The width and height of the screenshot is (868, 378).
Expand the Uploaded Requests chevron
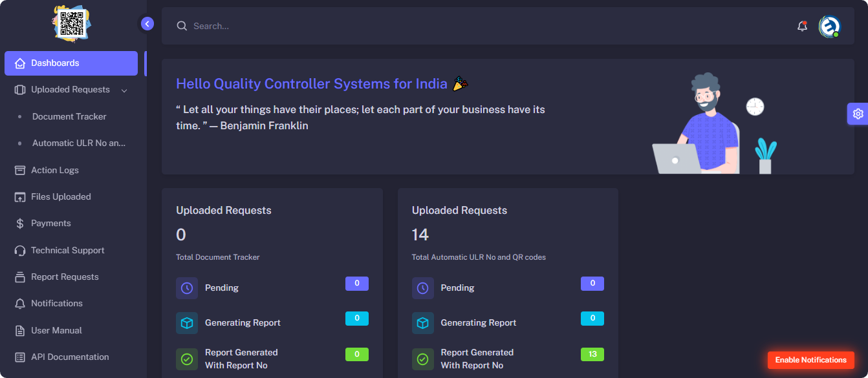(124, 90)
